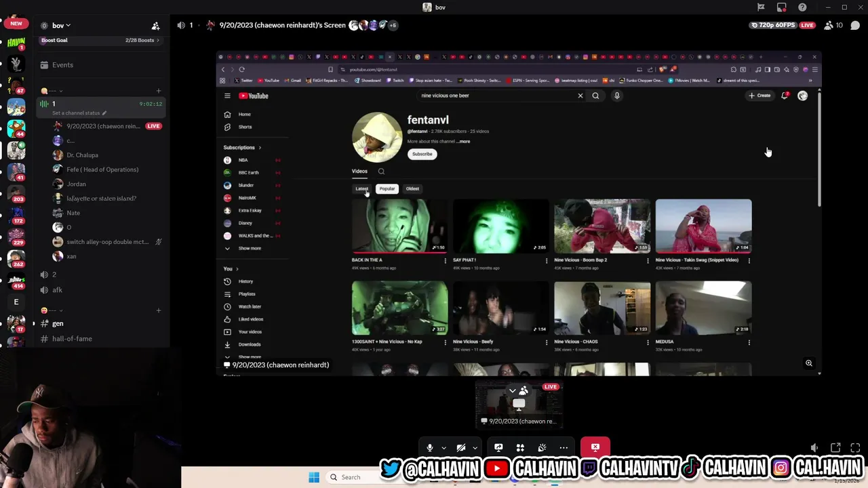Open the Discord activities launcher icon
868x488 pixels.
(520, 447)
